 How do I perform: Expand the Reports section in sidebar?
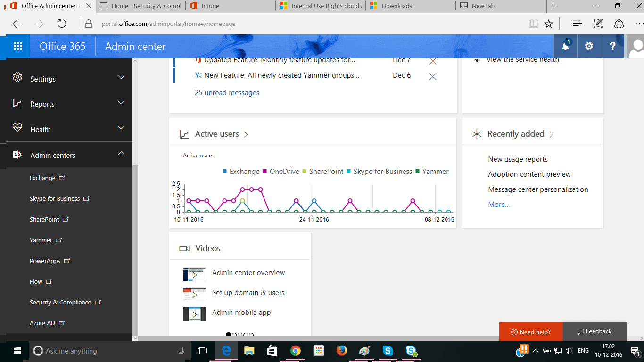(121, 103)
